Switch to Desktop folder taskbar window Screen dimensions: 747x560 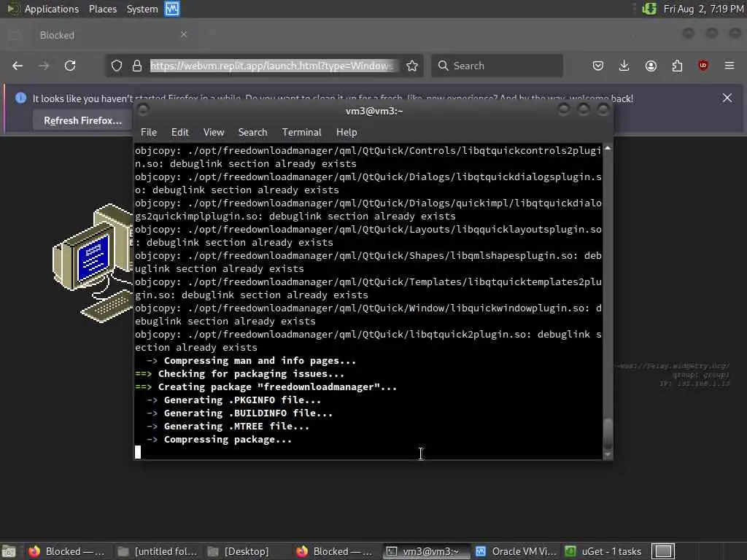pyautogui.click(x=247, y=551)
